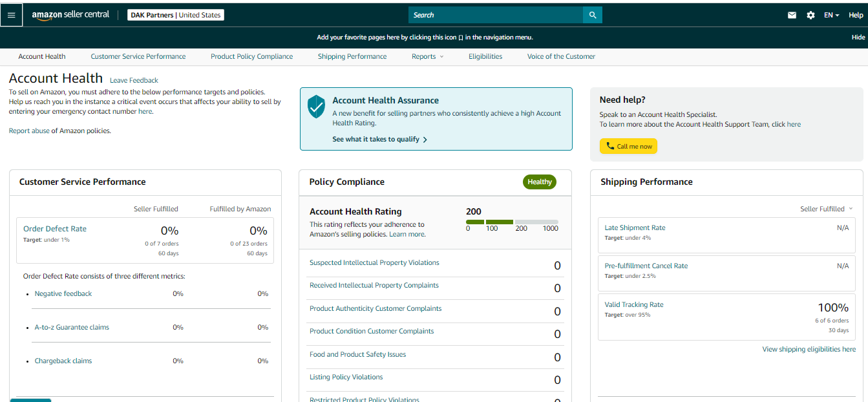Open DAK Partners United States account switcher
Image resolution: width=868 pixels, height=402 pixels.
pyautogui.click(x=176, y=15)
